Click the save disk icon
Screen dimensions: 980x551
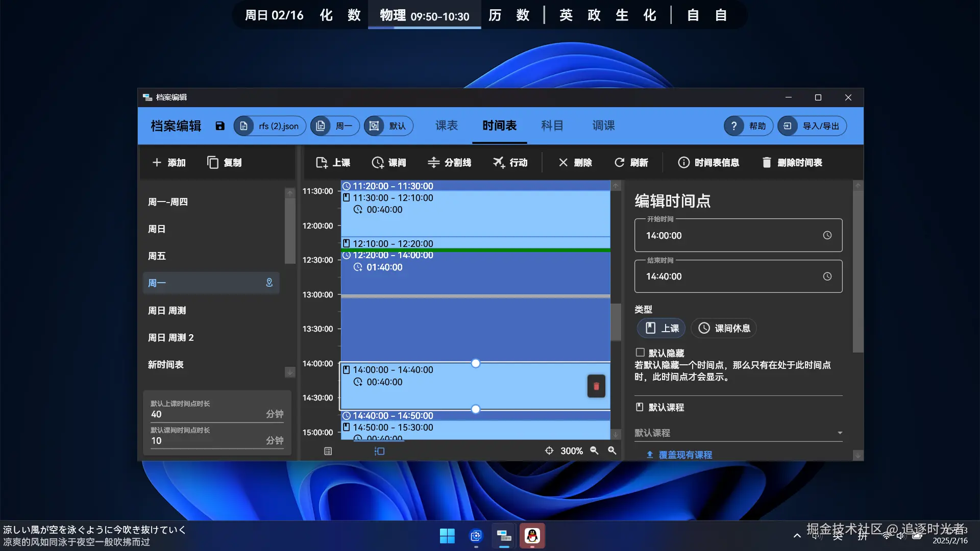pyautogui.click(x=220, y=126)
